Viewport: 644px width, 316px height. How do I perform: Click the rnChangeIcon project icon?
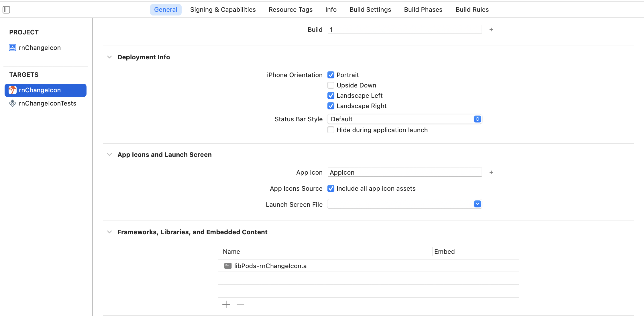(12, 48)
